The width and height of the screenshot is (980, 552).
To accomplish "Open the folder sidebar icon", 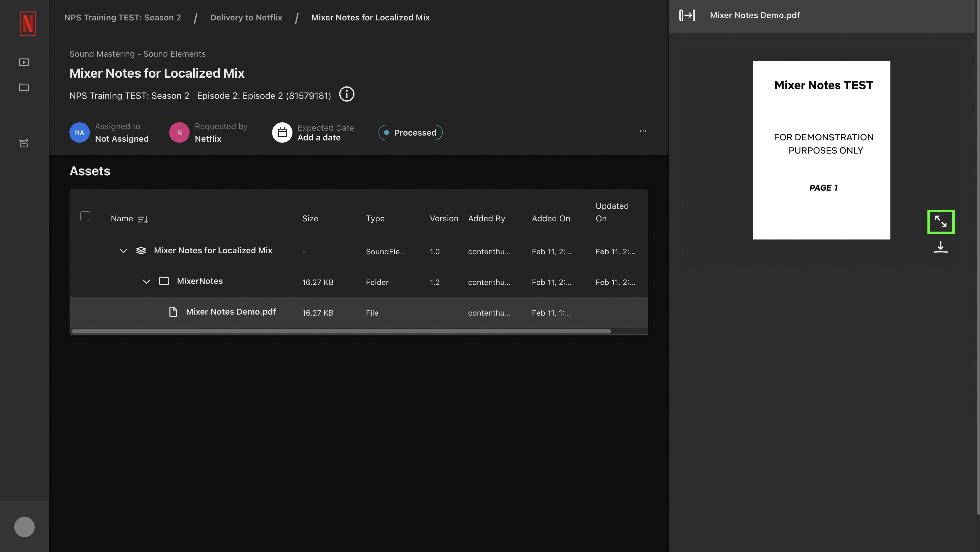I will pos(24,87).
